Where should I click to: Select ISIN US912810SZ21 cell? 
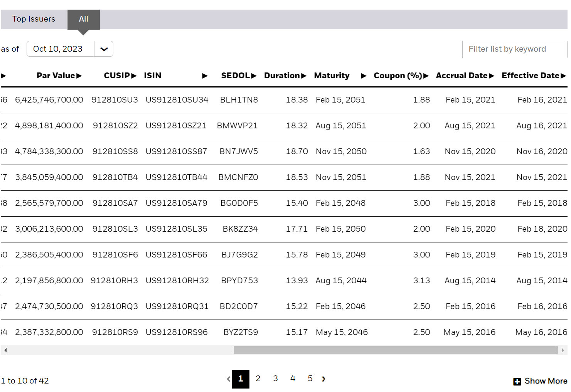(176, 126)
